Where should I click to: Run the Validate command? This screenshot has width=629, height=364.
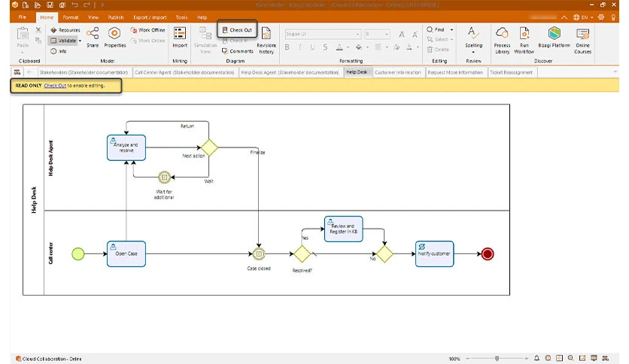point(63,41)
